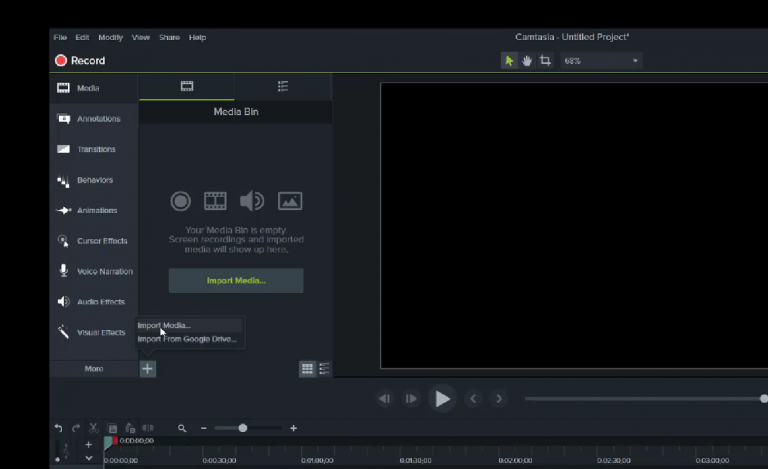Open the Help menu
The image size is (768, 469).
tap(197, 37)
